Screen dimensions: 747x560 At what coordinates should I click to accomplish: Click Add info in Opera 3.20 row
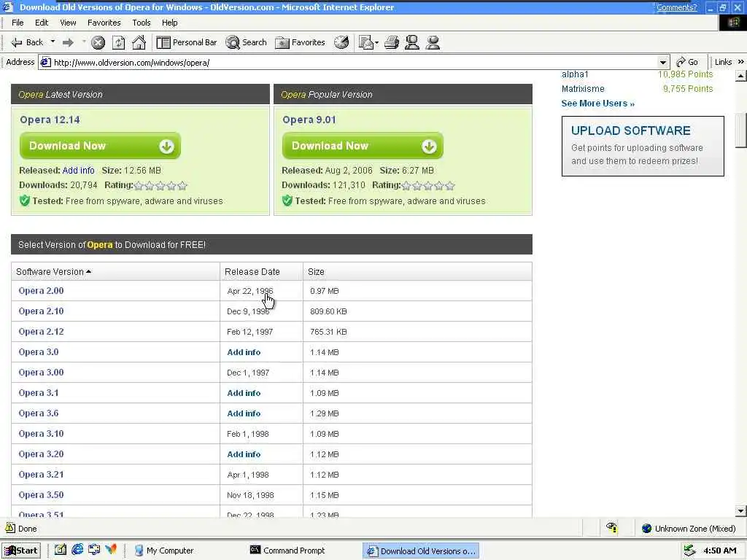pos(244,455)
